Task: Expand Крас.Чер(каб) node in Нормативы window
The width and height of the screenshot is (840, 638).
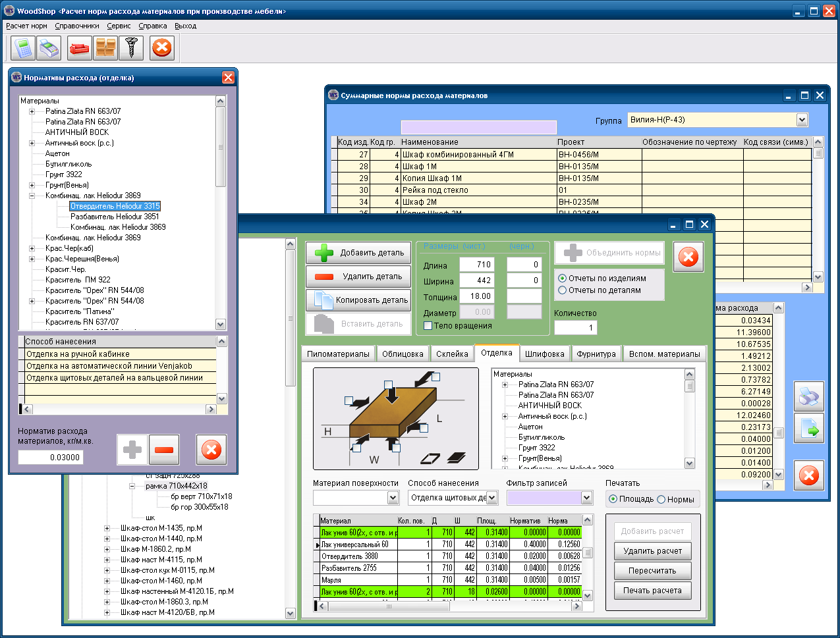Action: pyautogui.click(x=32, y=248)
